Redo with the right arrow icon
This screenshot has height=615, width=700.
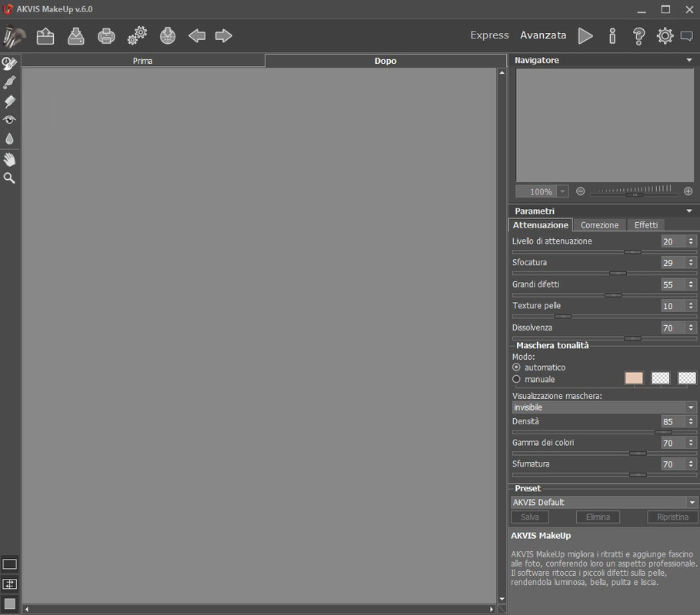click(x=224, y=35)
